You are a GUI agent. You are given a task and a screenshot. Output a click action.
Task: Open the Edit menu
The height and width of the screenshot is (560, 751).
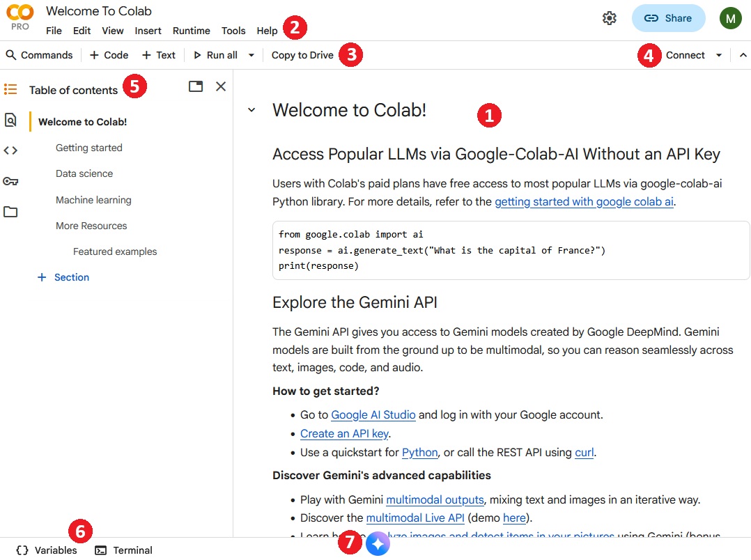click(x=82, y=31)
